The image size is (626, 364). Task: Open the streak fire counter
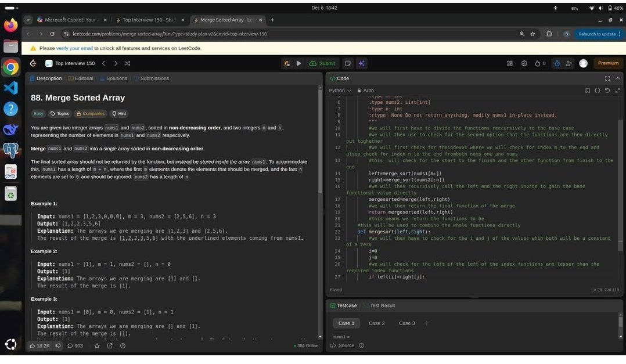(540, 63)
